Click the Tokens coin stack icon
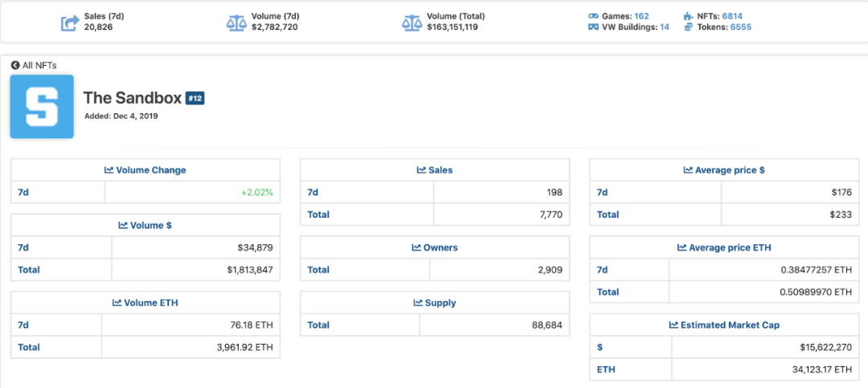868x388 pixels. tap(689, 27)
